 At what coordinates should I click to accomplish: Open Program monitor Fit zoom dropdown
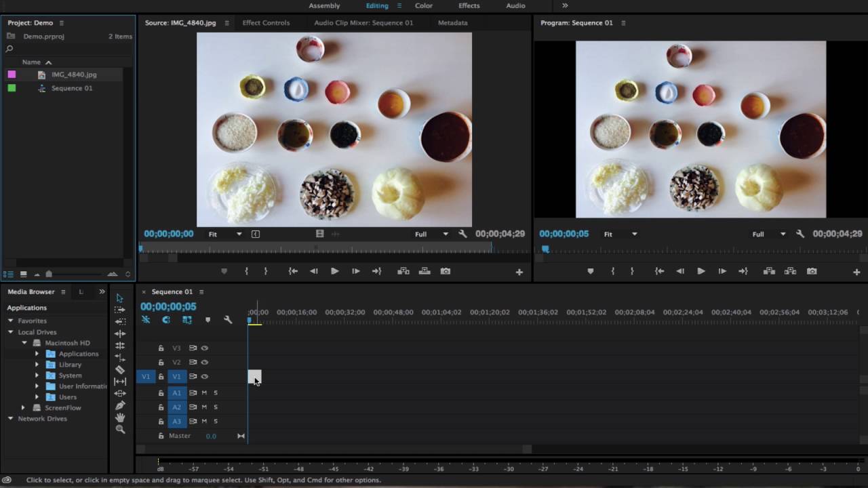620,234
